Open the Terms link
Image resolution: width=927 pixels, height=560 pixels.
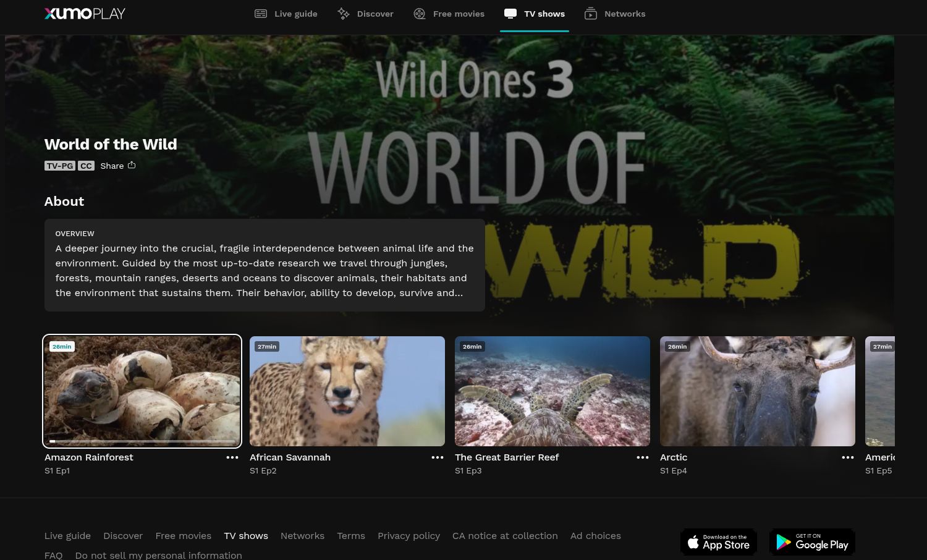[x=351, y=536]
